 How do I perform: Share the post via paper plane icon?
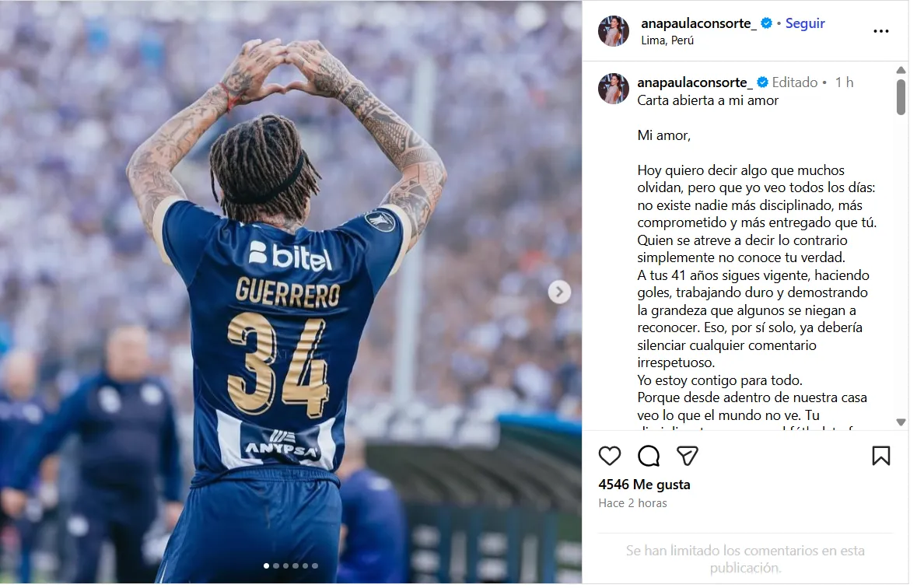687,456
